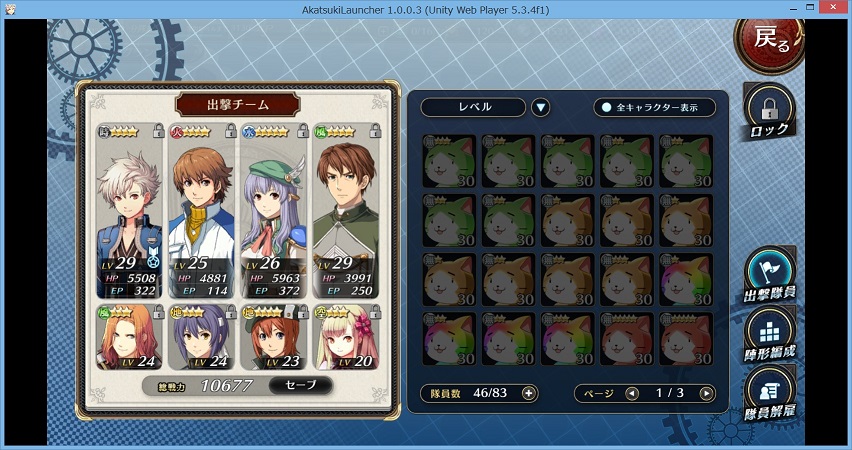Go to previous page with left arrow
The height and width of the screenshot is (450, 852).
(632, 393)
